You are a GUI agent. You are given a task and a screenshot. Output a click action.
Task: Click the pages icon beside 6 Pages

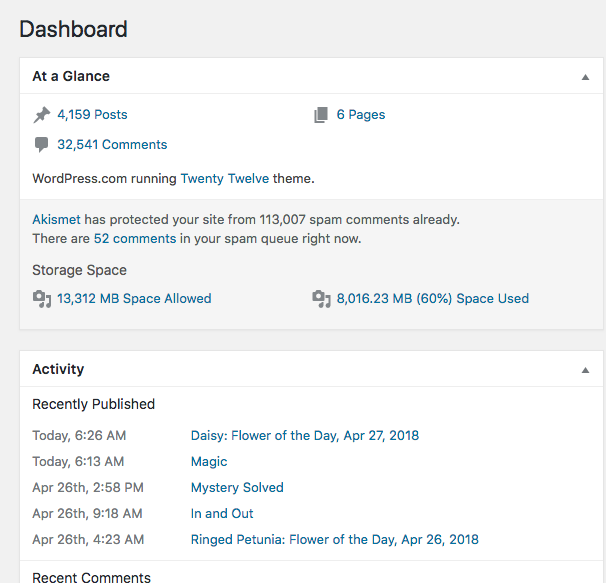click(321, 115)
